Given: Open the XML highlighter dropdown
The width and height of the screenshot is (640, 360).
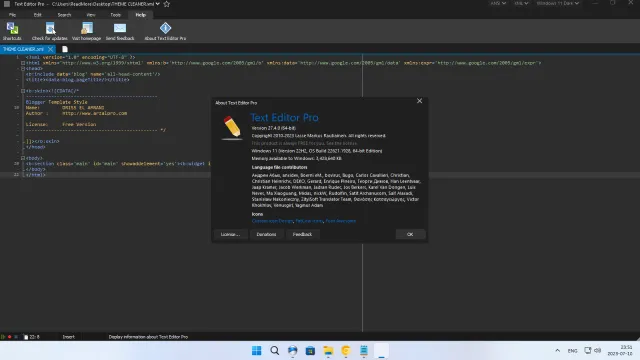Looking at the screenshot, I should point(521,3).
